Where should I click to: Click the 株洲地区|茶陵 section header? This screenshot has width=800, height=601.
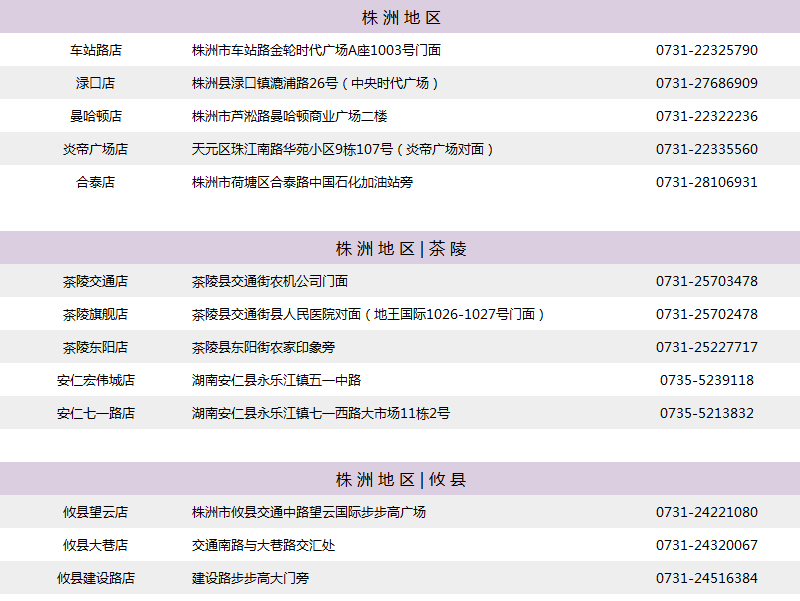tap(400, 248)
